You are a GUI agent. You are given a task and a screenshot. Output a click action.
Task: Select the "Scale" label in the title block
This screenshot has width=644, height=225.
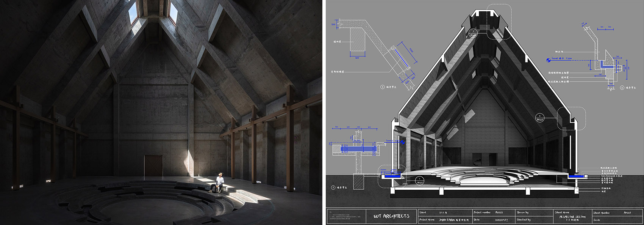click(597, 220)
